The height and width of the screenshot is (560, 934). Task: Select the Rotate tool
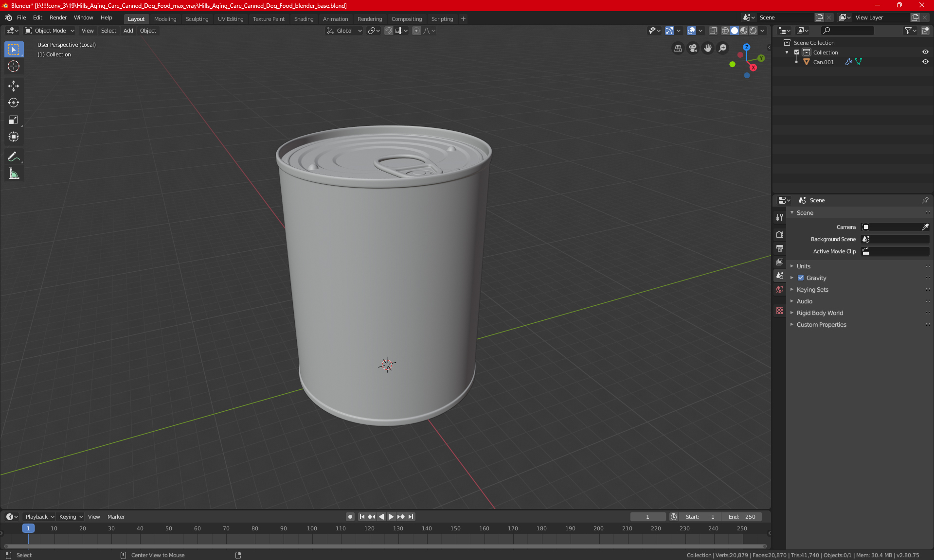[14, 103]
